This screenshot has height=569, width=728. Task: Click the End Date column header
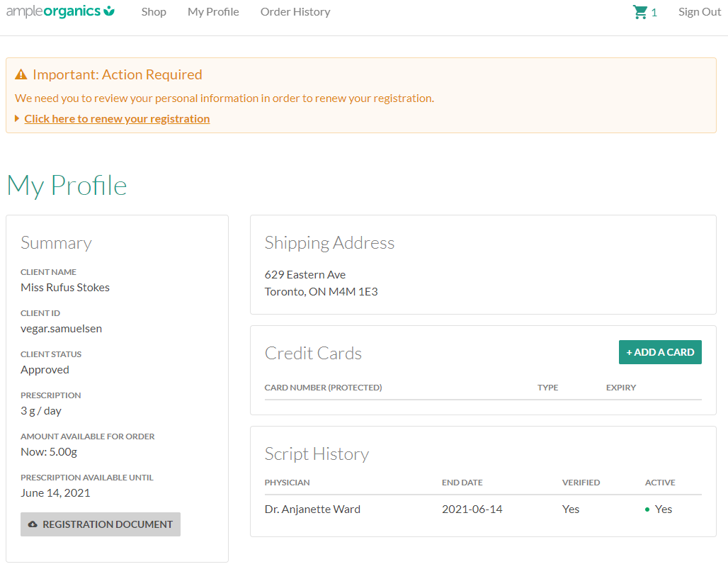(462, 483)
